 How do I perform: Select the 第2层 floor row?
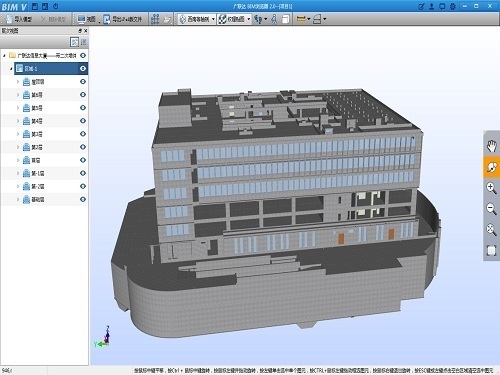[x=45, y=147]
